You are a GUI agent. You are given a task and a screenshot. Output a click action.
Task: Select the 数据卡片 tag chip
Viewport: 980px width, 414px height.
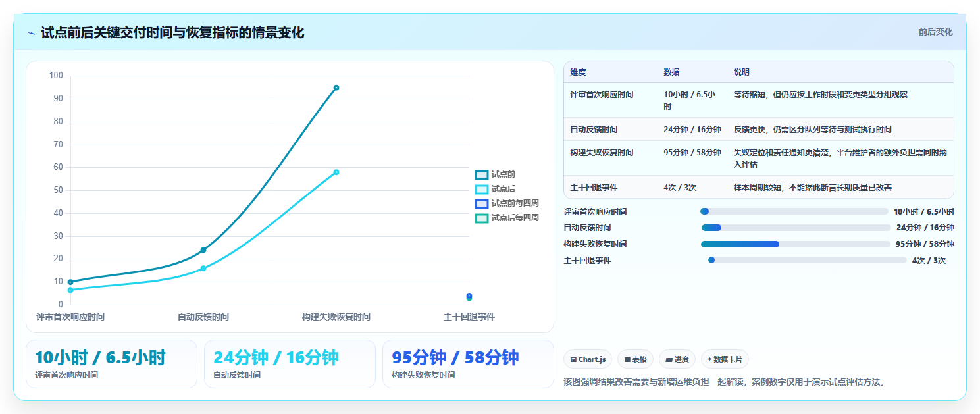click(x=725, y=359)
